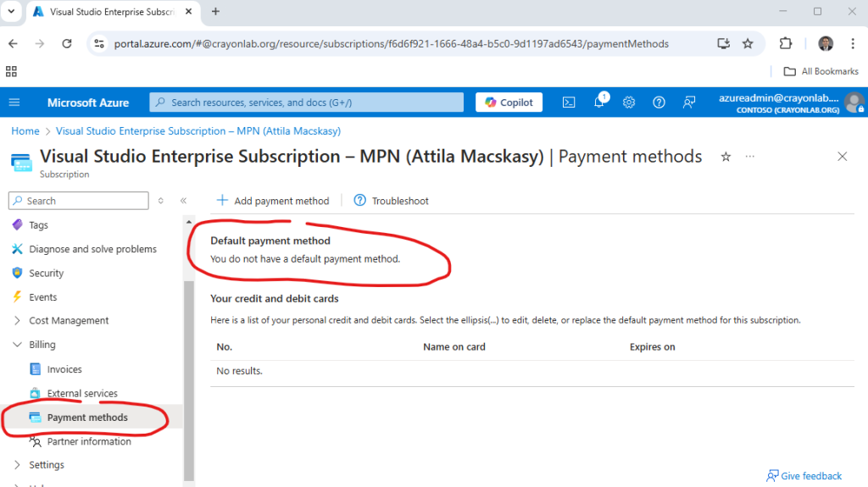Click the Home breadcrumb link
Viewport: 868px width, 487px height.
[x=25, y=131]
